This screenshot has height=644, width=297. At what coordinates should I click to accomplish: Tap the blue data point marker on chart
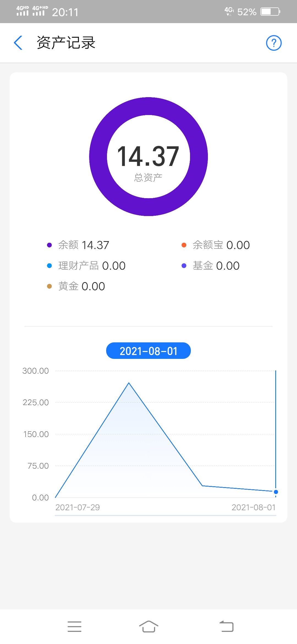tap(276, 492)
